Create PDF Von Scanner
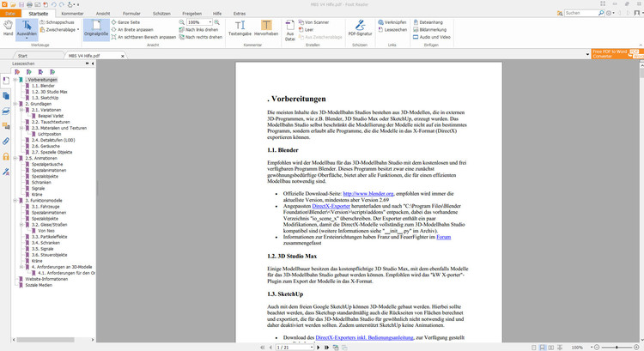This screenshot has width=644, height=351. (x=313, y=22)
